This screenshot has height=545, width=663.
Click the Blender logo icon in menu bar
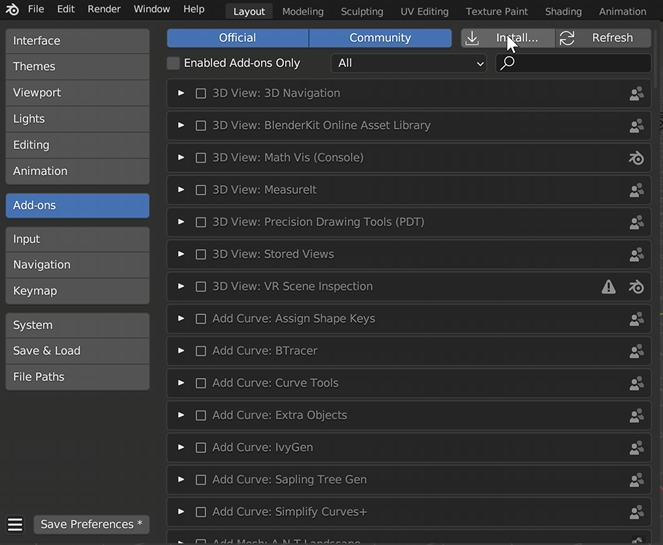(x=12, y=10)
